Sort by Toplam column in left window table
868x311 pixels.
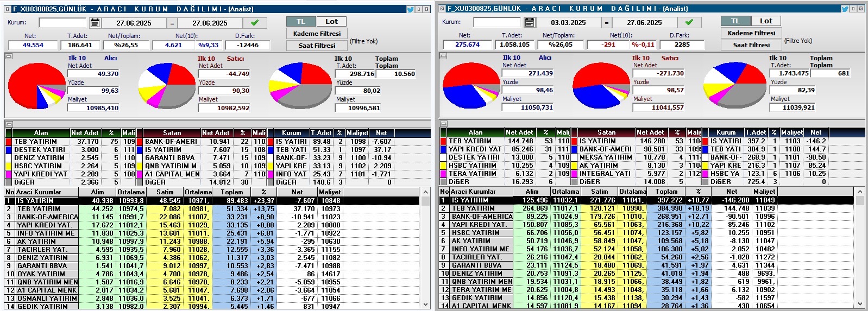click(x=232, y=192)
